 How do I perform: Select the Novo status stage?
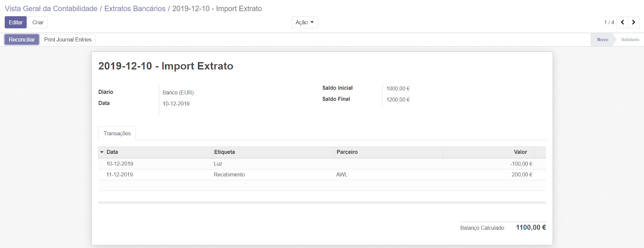pos(602,39)
